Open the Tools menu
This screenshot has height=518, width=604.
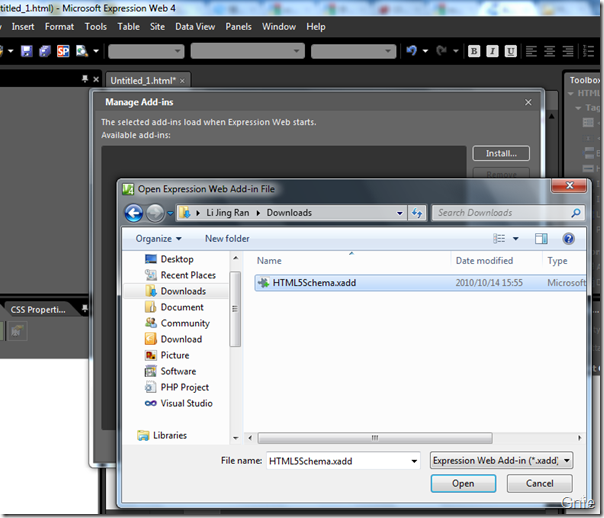[96, 27]
